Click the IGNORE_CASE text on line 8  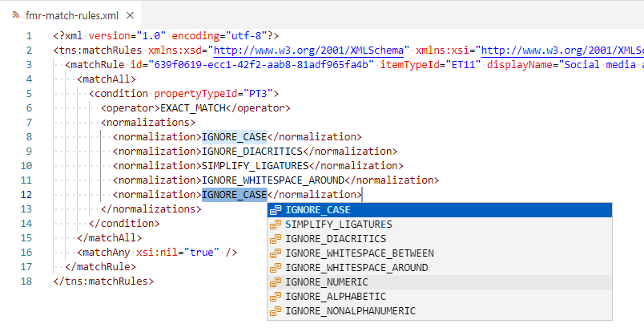click(234, 137)
